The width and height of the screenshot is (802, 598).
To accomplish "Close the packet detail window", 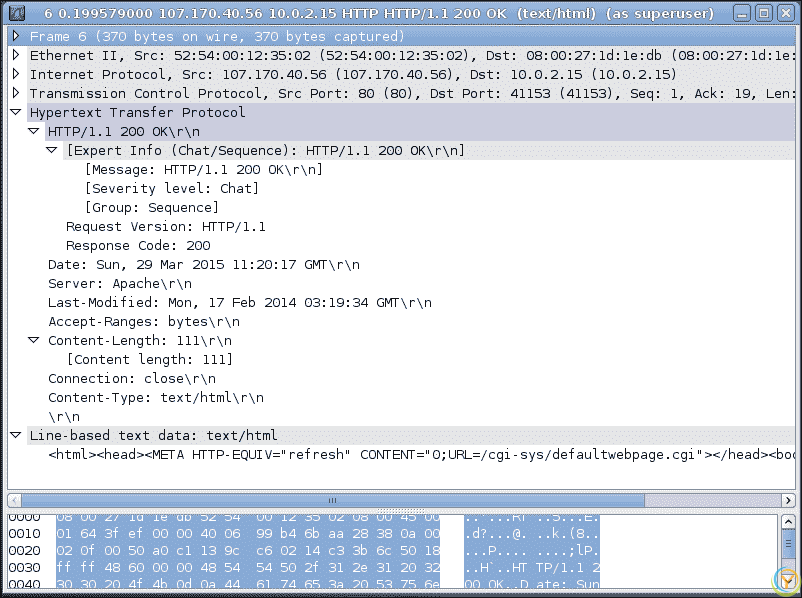I will pyautogui.click(x=783, y=14).
